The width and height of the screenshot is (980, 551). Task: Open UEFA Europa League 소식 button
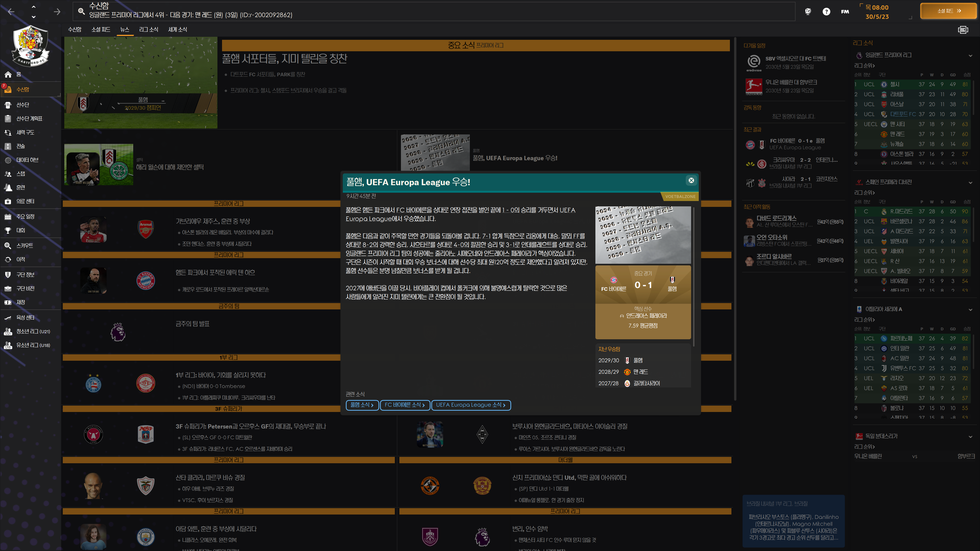tap(471, 405)
